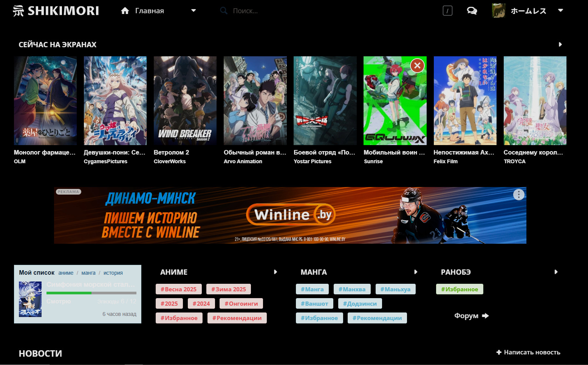588x365 pixels.
Task: Click the user avatar in header
Action: 498,11
